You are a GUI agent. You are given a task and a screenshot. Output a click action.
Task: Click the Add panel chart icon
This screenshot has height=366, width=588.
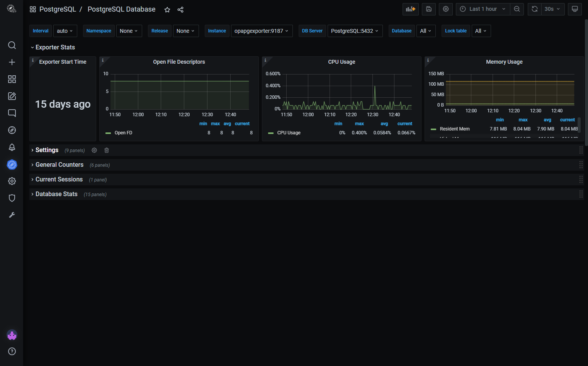tap(411, 9)
